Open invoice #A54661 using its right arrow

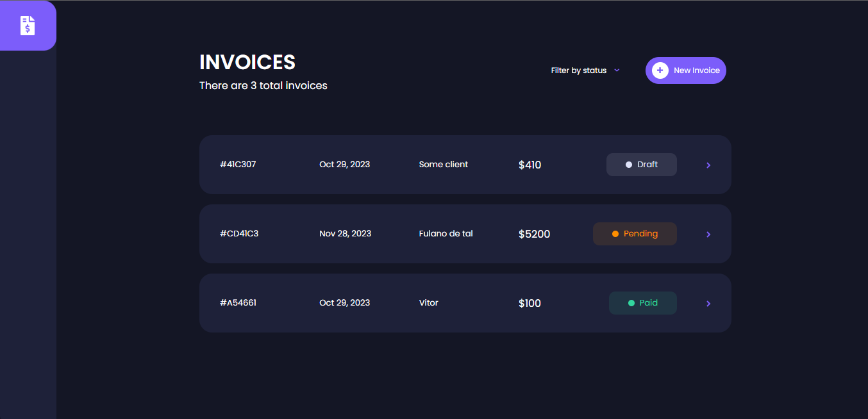click(708, 304)
